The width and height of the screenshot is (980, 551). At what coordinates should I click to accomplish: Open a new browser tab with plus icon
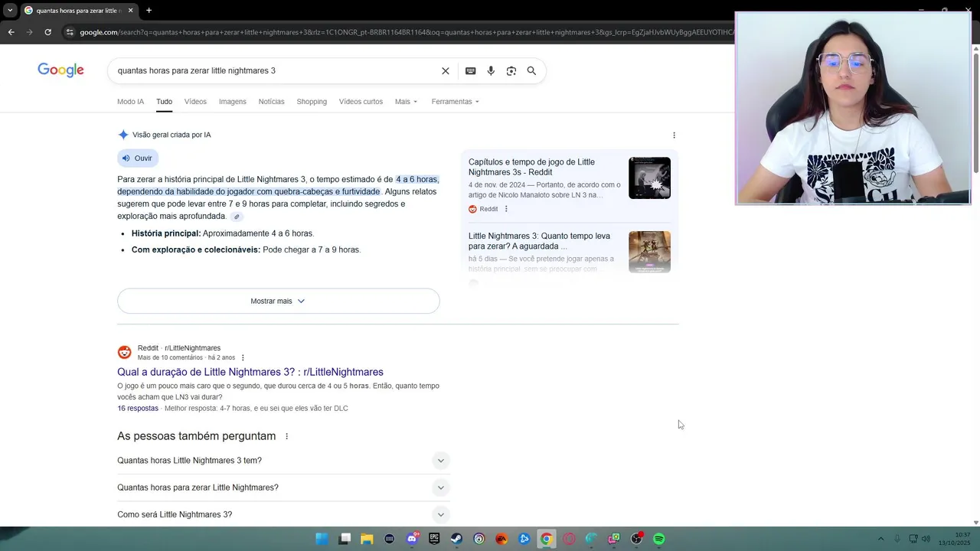tap(149, 11)
